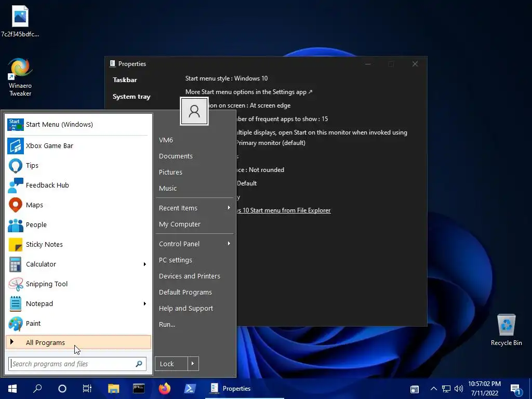Select the Recycle Bin desktop icon
The width and height of the screenshot is (532, 399).
(x=506, y=330)
